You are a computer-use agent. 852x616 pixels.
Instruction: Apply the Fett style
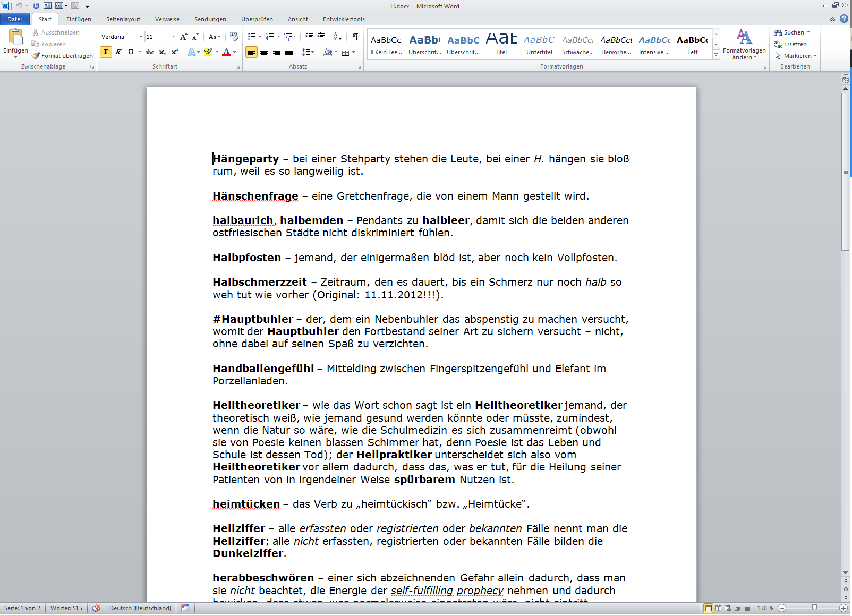coord(693,44)
